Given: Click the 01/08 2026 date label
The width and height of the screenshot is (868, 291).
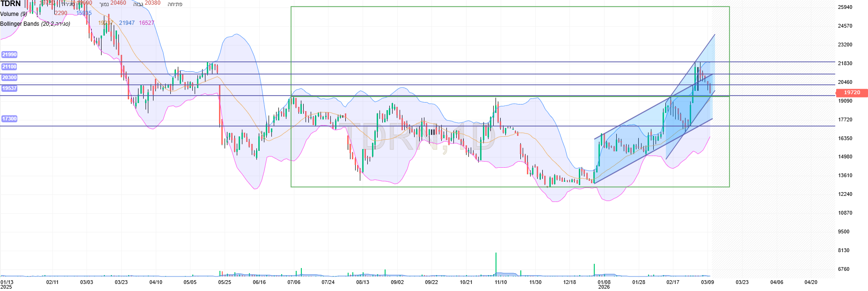Looking at the screenshot, I should click(604, 284).
